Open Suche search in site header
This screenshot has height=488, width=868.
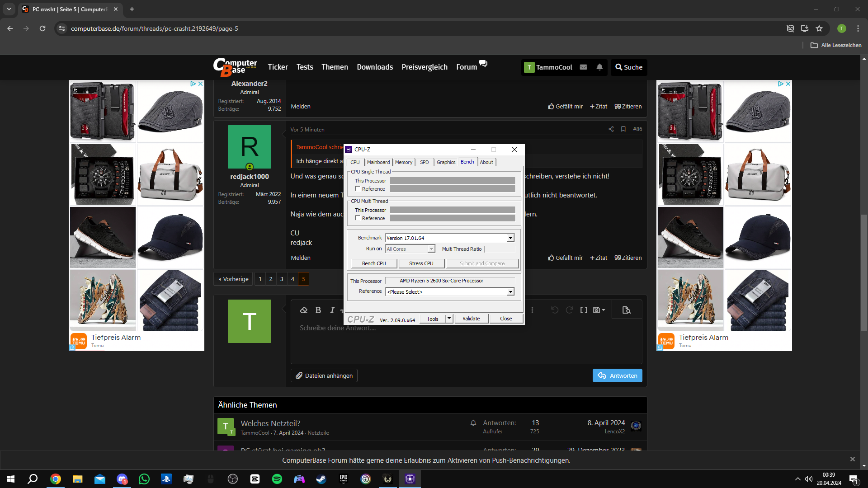pos(629,67)
